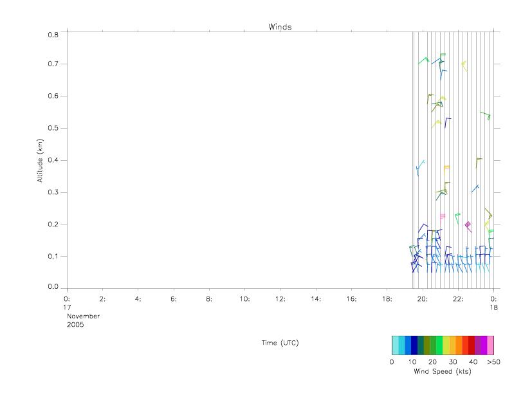Click the '2:' time tick label
The height and width of the screenshot is (393, 532).
(102, 299)
